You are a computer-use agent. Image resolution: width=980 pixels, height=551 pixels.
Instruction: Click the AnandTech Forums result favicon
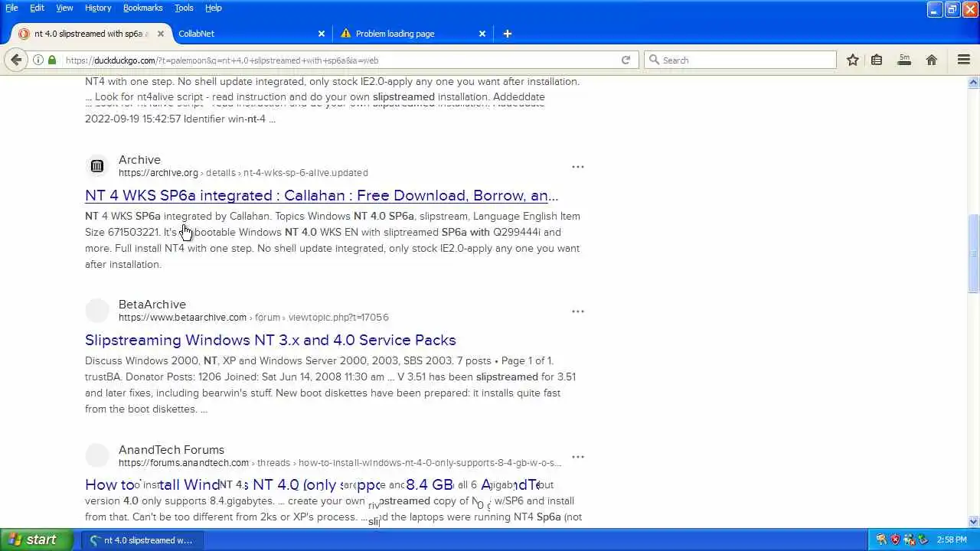[x=97, y=456]
